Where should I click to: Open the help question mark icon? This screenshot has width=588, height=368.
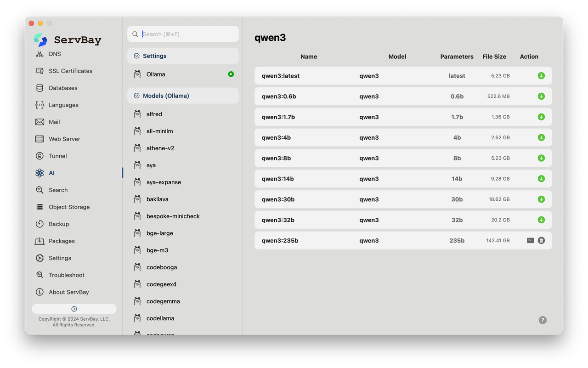point(543,320)
